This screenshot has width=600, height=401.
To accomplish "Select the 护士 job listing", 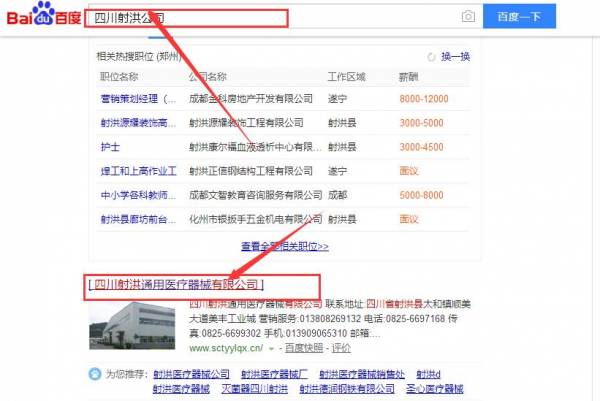I will [x=110, y=147].
